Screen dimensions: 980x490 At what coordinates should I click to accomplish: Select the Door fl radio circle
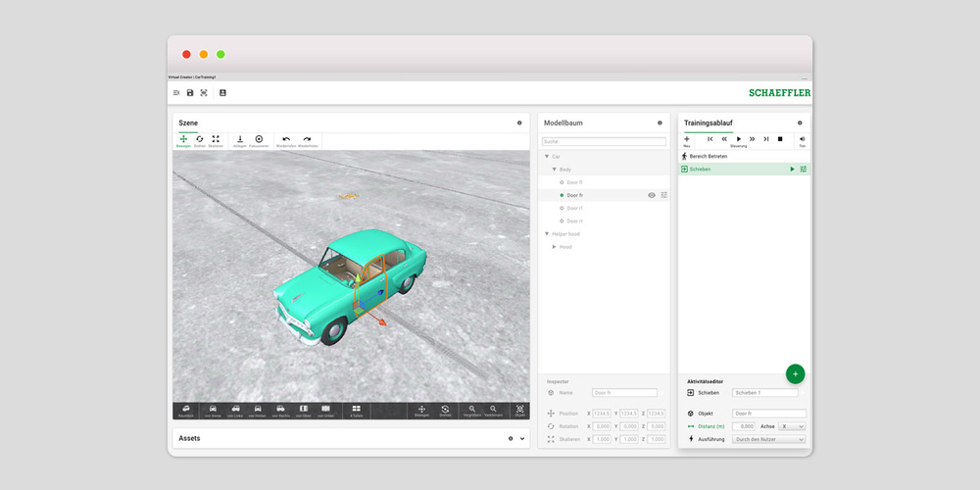[x=562, y=182]
